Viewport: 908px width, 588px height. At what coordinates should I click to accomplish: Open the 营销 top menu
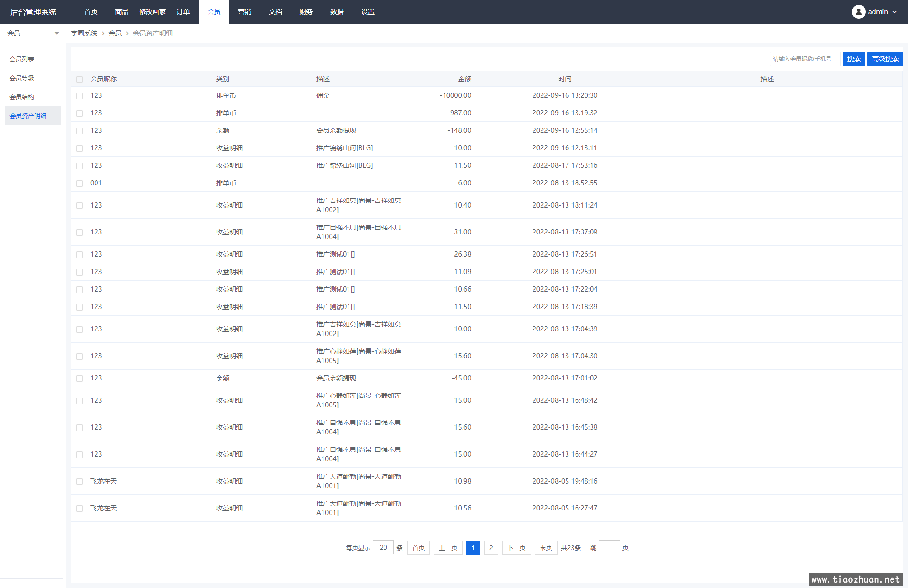[x=244, y=12]
